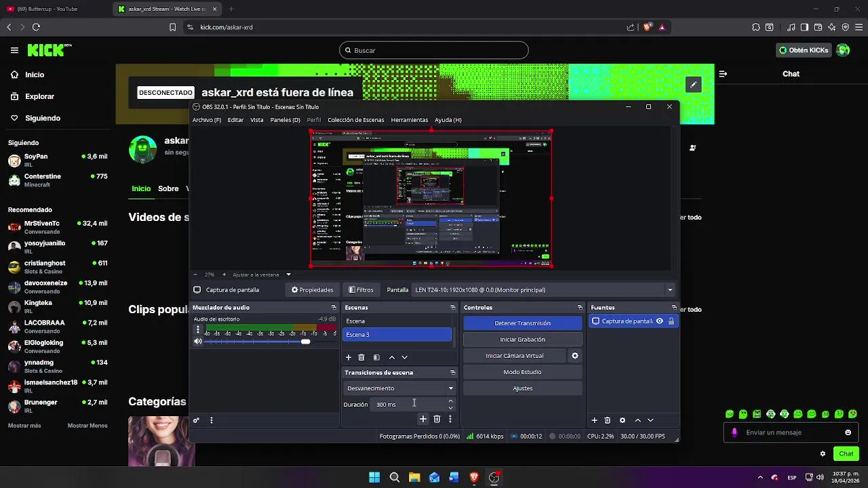Move selected scene down in Escenas

pyautogui.click(x=404, y=357)
